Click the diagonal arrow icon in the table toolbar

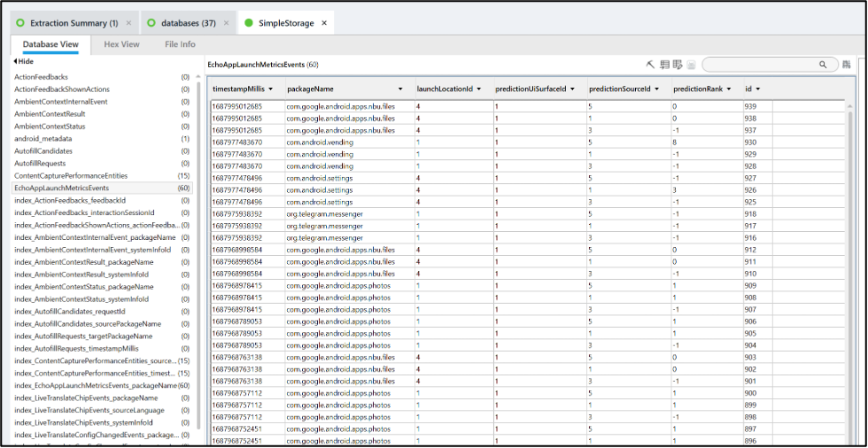650,65
